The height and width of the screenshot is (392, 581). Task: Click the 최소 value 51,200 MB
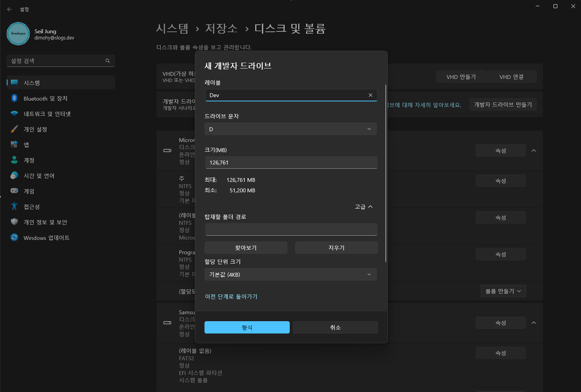[x=242, y=190]
